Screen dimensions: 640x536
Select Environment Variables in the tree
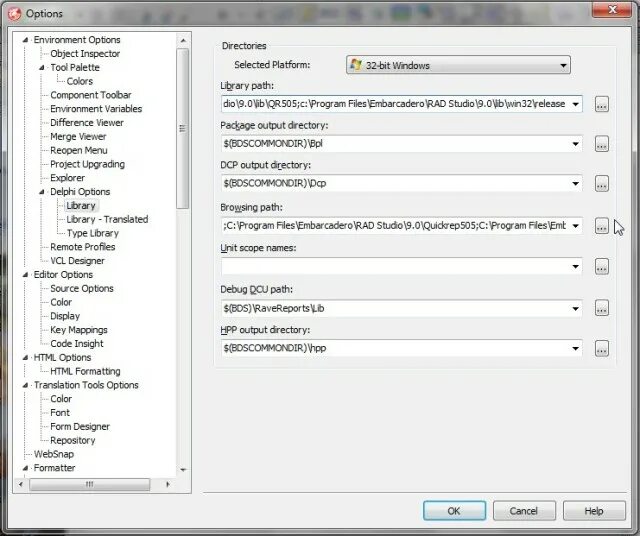96,109
